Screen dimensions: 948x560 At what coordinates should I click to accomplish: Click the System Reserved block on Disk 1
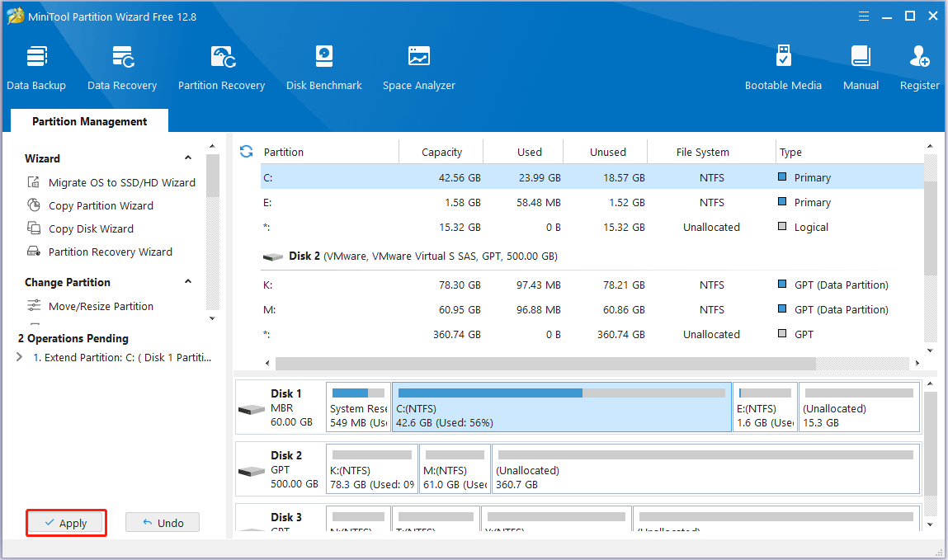click(359, 407)
